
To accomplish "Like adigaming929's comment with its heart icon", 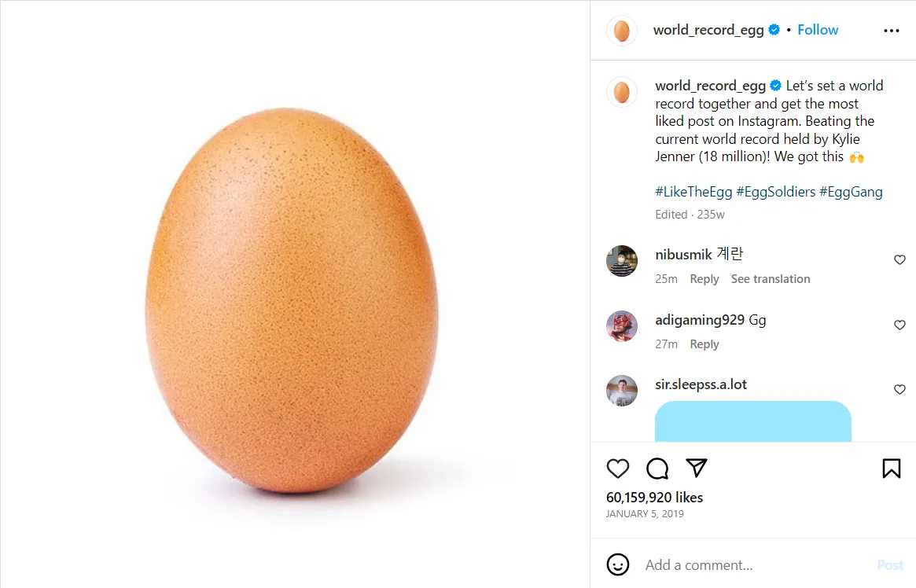I will 899,325.
